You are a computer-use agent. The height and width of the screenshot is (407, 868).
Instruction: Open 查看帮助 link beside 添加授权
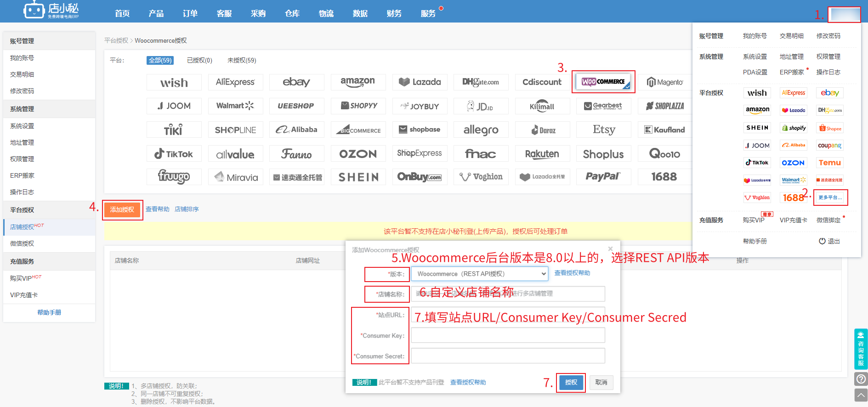coord(158,209)
